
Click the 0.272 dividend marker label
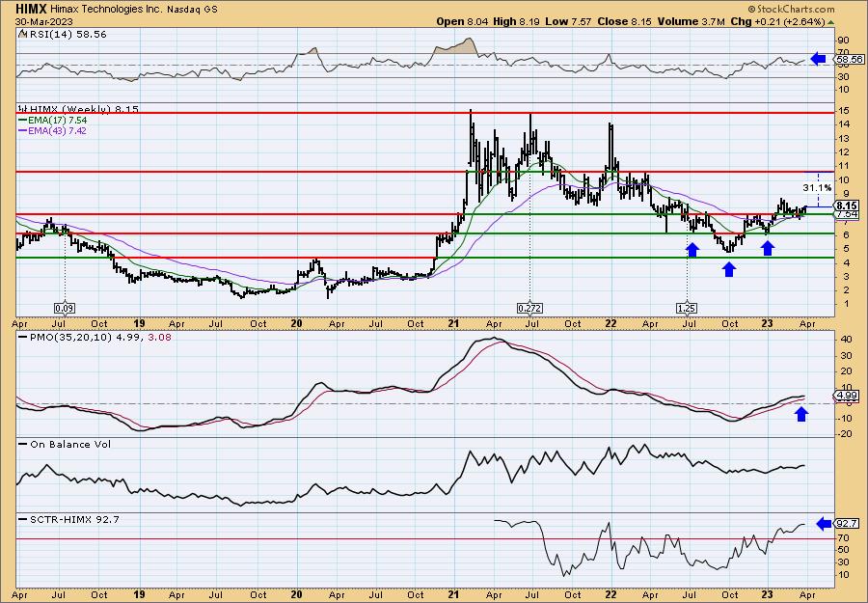coord(530,309)
